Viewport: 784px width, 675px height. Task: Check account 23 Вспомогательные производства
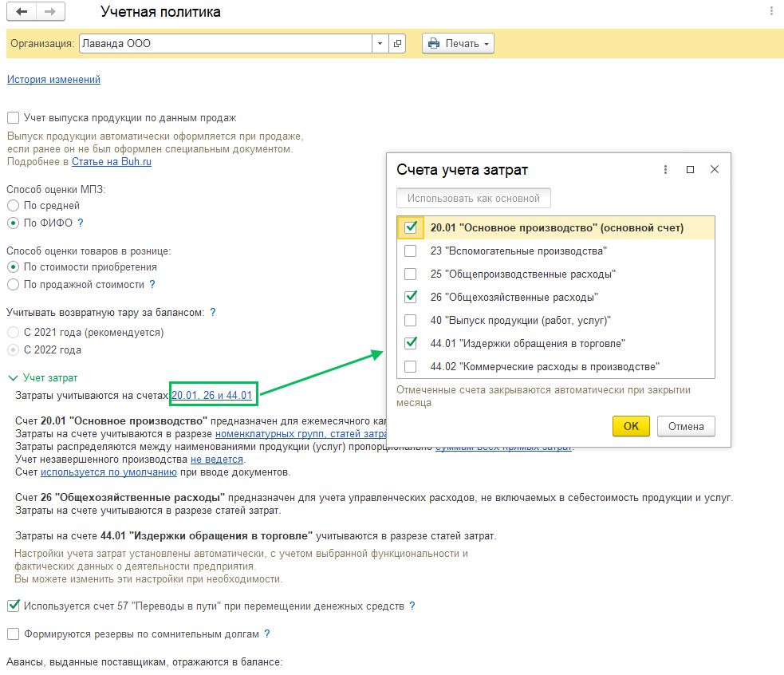[411, 251]
